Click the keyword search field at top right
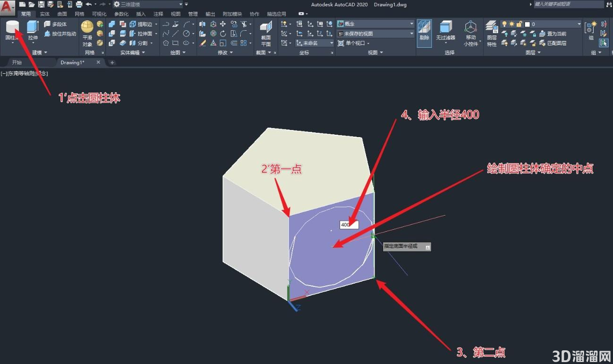This screenshot has width=613, height=364. (569, 4)
